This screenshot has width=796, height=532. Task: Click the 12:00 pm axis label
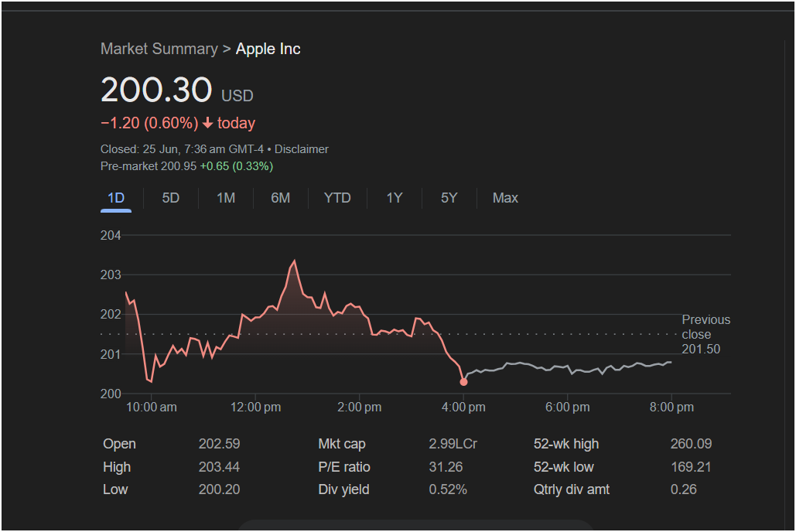tap(255, 408)
